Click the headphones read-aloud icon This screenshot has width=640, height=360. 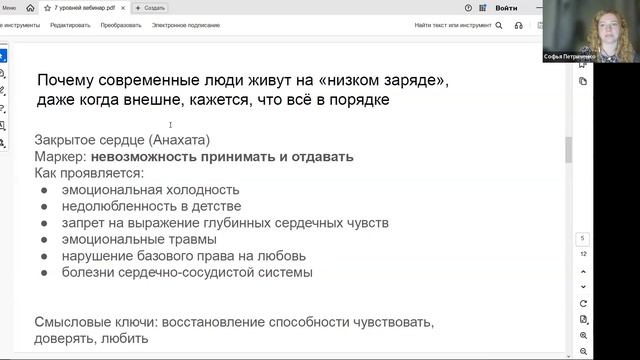pos(518,25)
